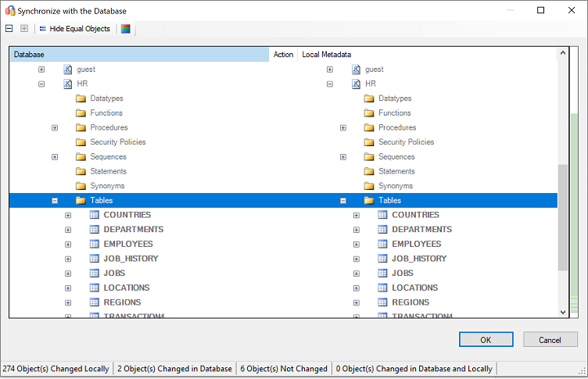Screen dimensions: 588x379
Task: Collapse the Tables node in Database pane
Action: (55, 201)
